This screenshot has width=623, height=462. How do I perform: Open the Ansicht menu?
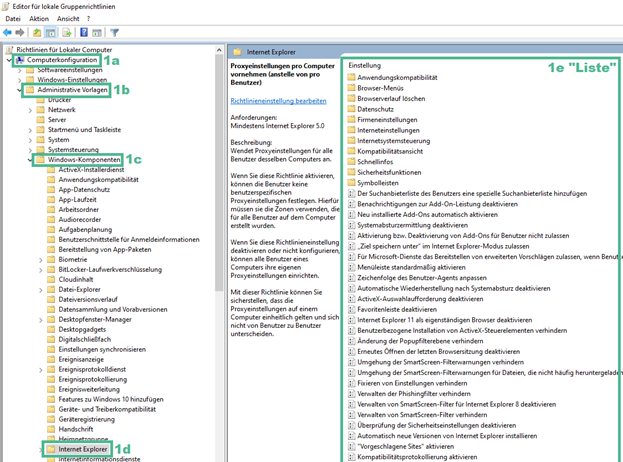pyautogui.click(x=69, y=18)
